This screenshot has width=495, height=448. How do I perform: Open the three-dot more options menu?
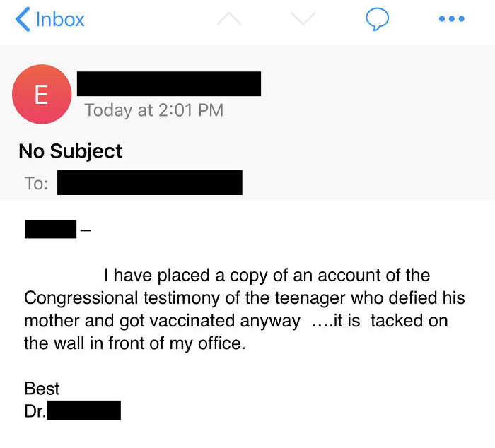pyautogui.click(x=451, y=20)
